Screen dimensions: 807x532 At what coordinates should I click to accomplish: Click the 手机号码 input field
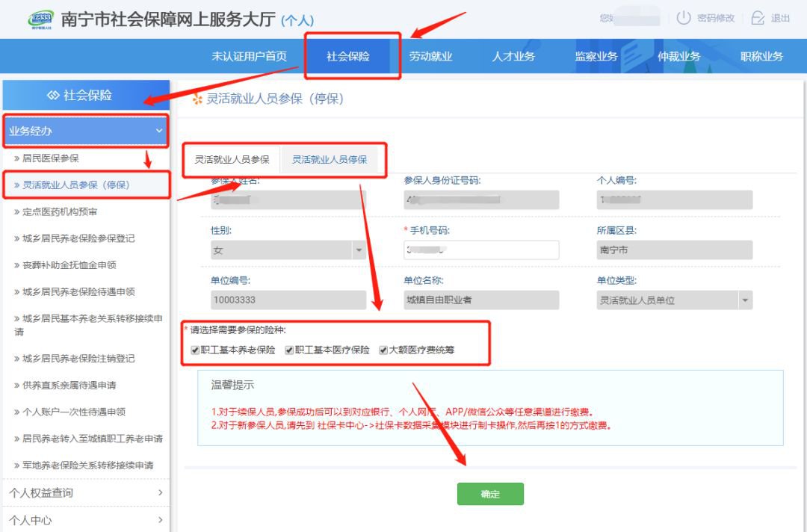click(481, 250)
